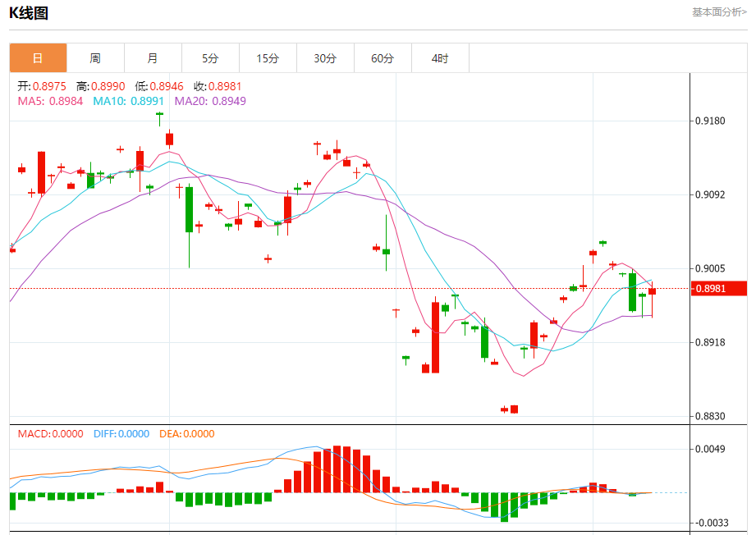The height and width of the screenshot is (535, 756).
Task: Click the 0.9180 price axis label
Action: [x=710, y=121]
